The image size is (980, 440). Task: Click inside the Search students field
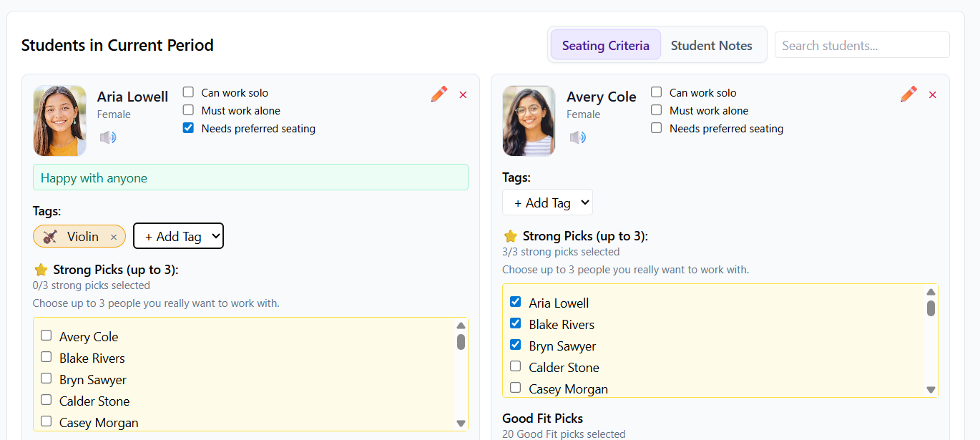click(861, 44)
